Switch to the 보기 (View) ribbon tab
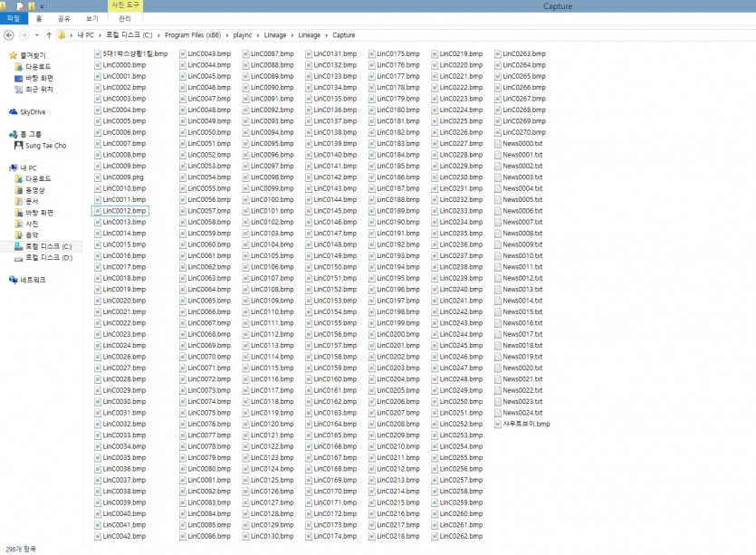The height and width of the screenshot is (555, 756). tap(91, 18)
